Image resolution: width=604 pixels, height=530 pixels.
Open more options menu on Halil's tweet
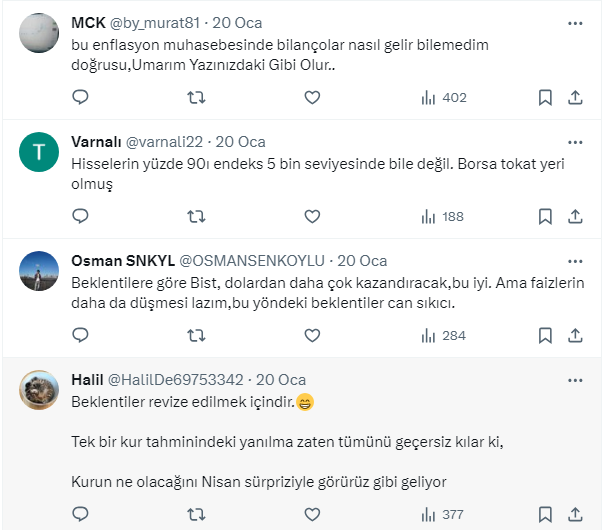point(575,380)
